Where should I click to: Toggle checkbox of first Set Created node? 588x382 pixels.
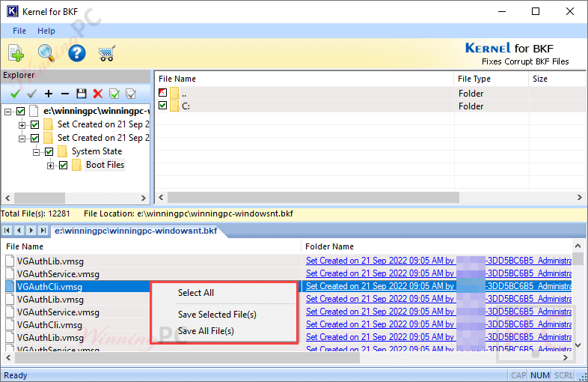tap(35, 124)
